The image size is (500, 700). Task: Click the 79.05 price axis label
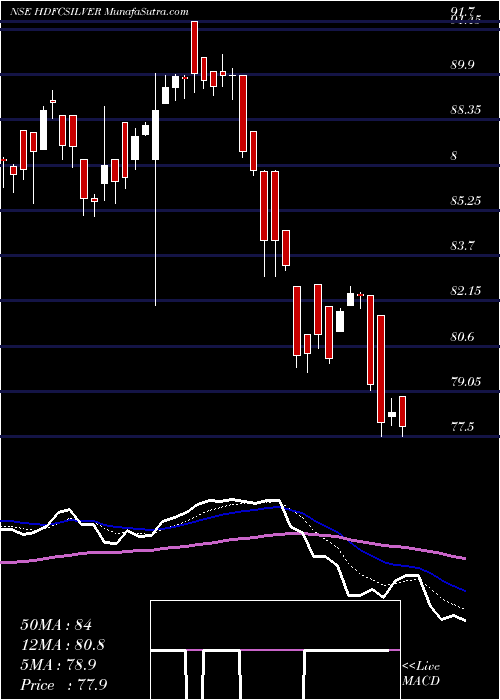point(466,382)
